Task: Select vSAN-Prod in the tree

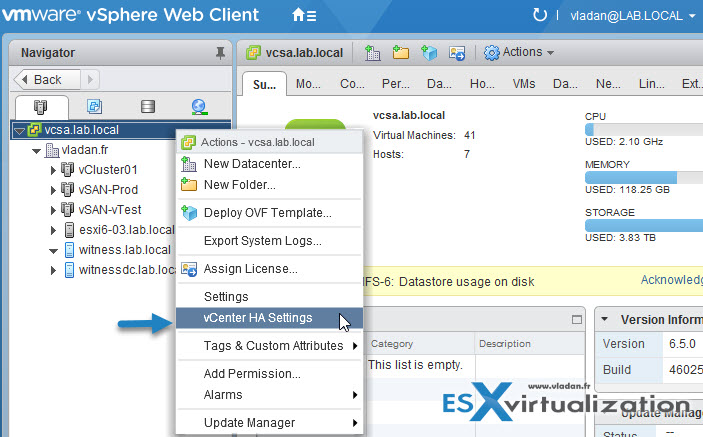Action: (108, 190)
